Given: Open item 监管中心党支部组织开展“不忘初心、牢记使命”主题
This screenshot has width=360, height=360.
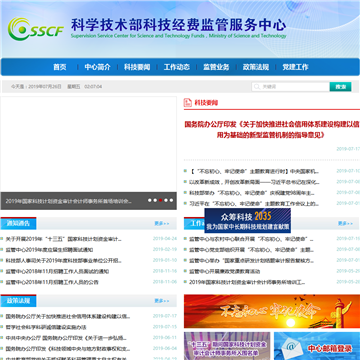Looking at the screenshot, I should (x=252, y=250).
